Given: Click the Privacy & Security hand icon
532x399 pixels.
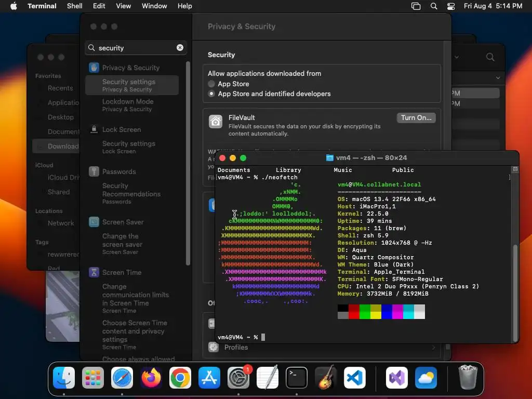Looking at the screenshot, I should (94, 68).
